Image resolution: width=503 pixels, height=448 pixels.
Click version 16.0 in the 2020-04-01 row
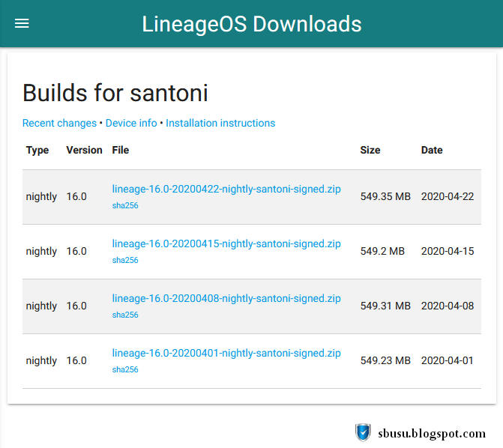coord(76,360)
